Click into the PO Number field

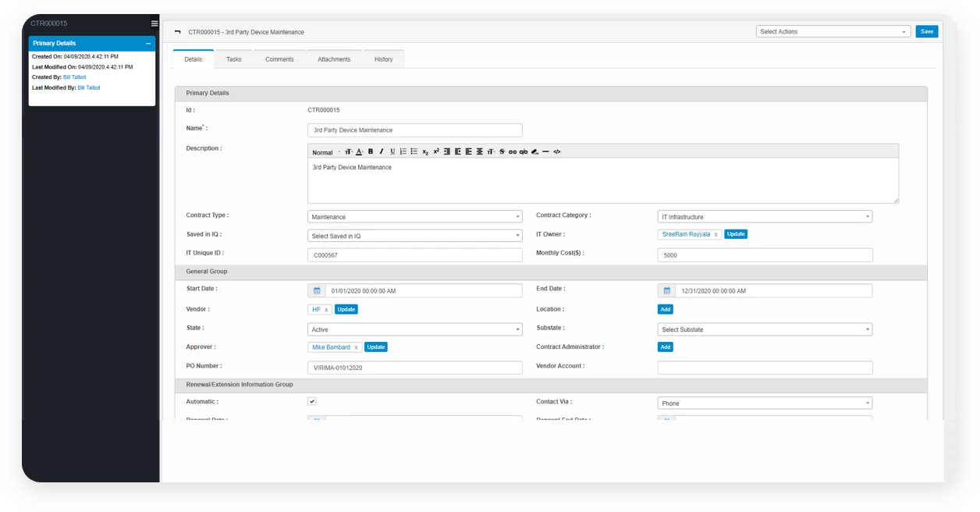click(414, 368)
